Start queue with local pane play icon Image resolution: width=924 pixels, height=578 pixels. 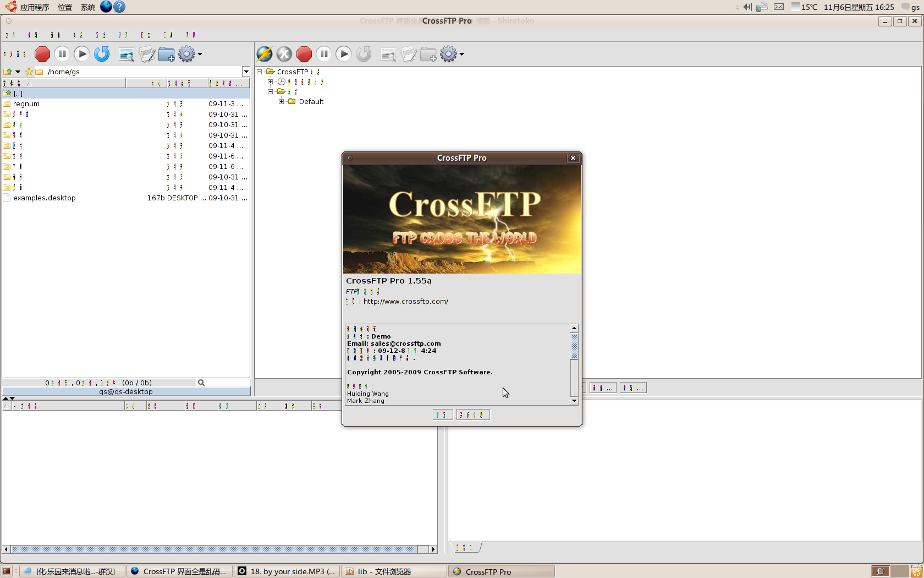pyautogui.click(x=82, y=54)
